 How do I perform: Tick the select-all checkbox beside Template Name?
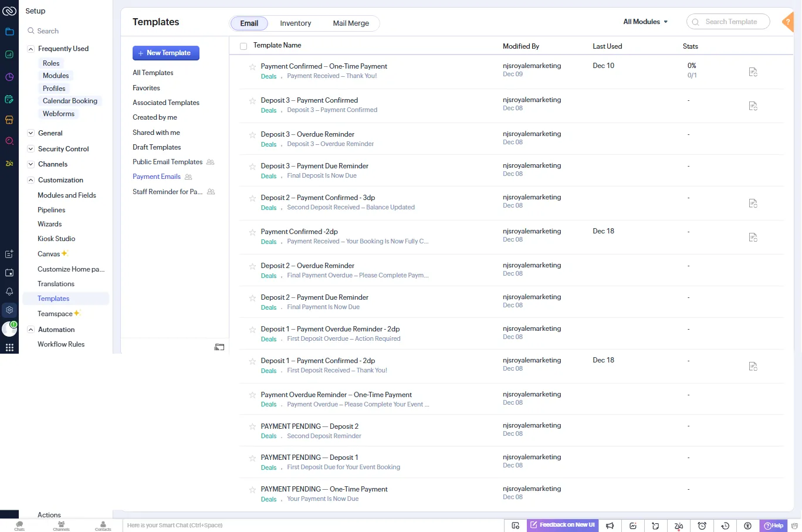(243, 46)
